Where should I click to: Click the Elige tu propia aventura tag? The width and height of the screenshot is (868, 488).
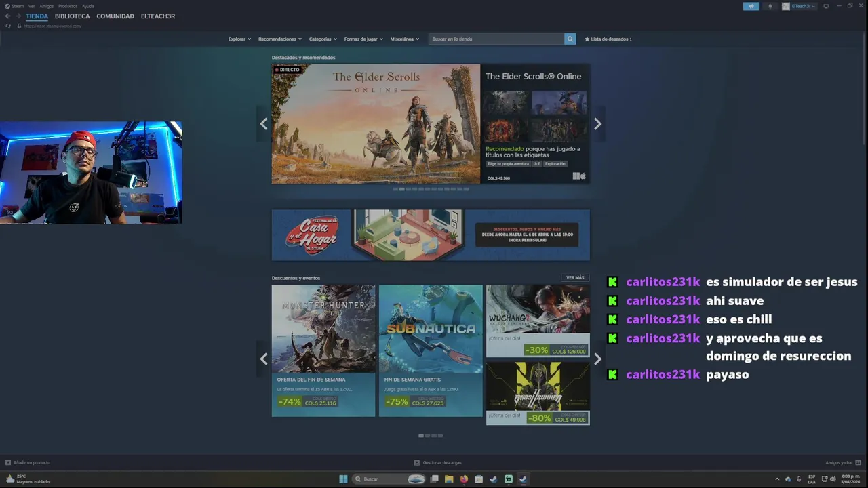[508, 164]
